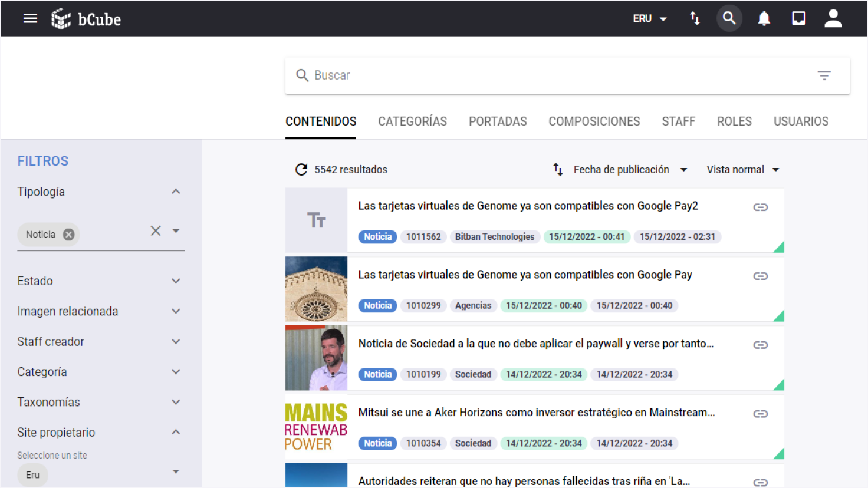
Task: Click the magnifier icon inside the search box
Action: (x=302, y=75)
